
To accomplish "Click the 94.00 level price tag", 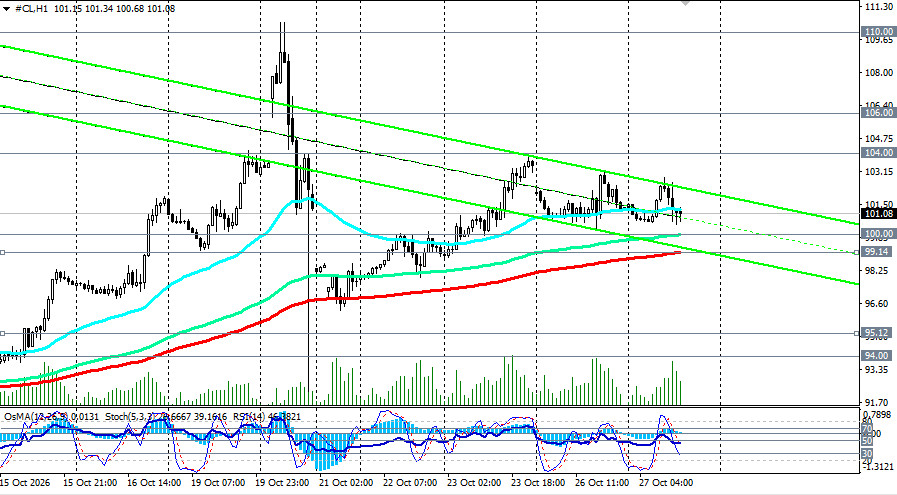I will click(878, 356).
